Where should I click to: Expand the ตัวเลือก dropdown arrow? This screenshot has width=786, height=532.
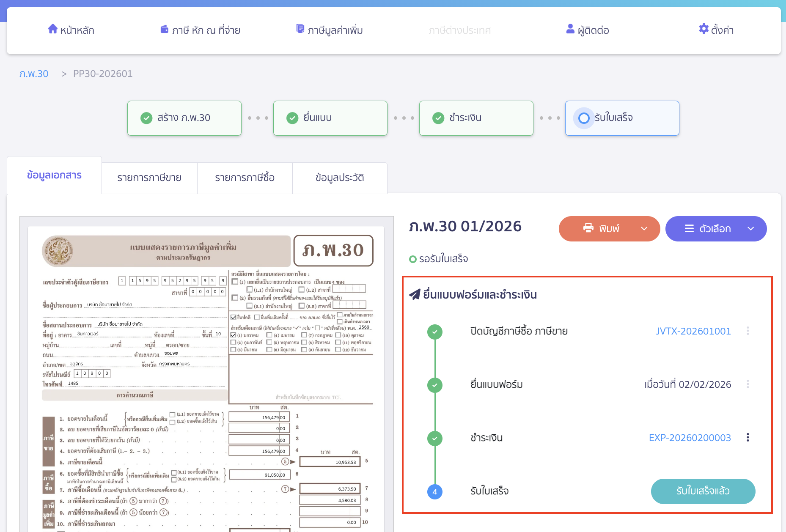point(750,229)
